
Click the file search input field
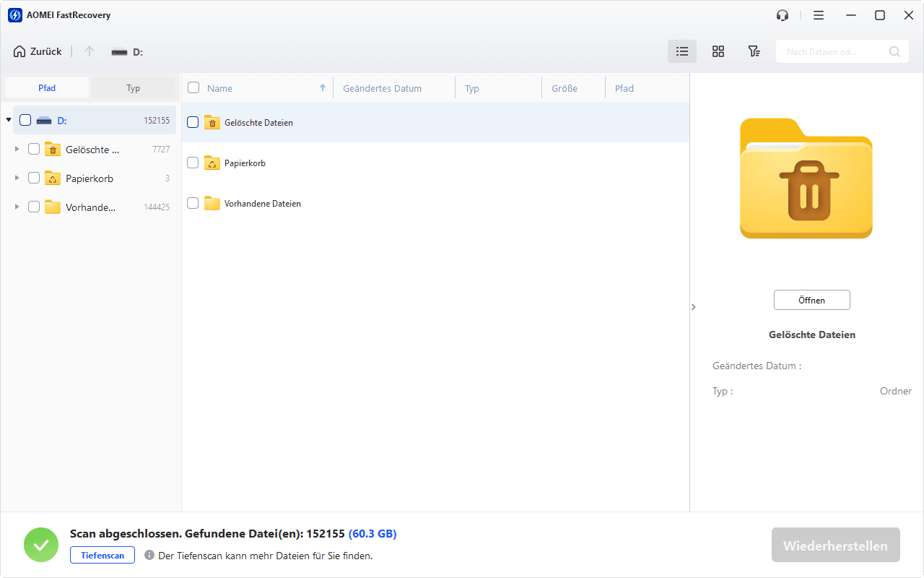tap(834, 51)
